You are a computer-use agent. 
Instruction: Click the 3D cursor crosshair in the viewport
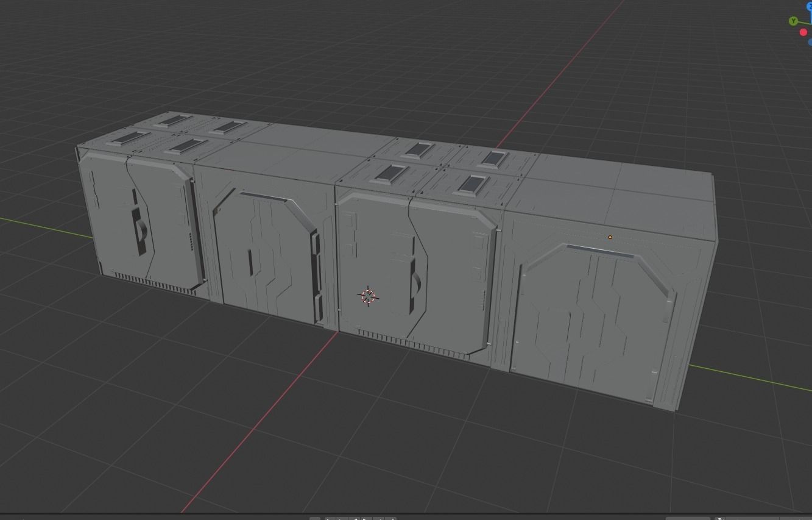368,296
